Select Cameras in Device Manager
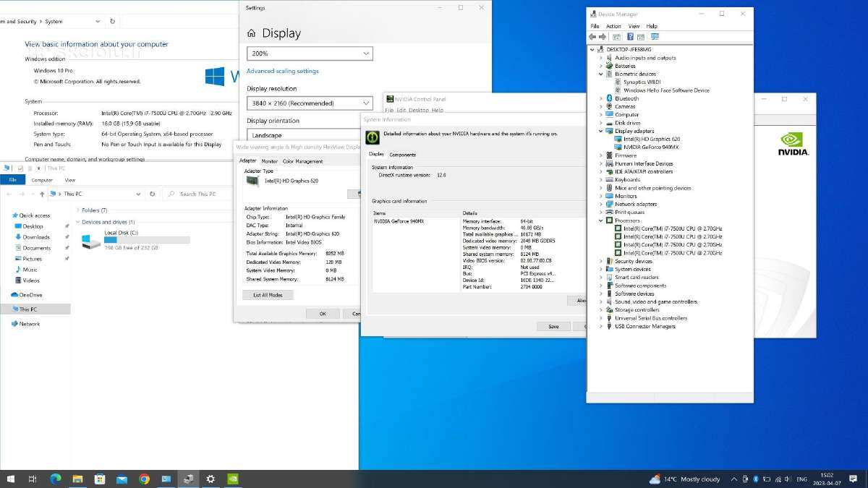 625,106
